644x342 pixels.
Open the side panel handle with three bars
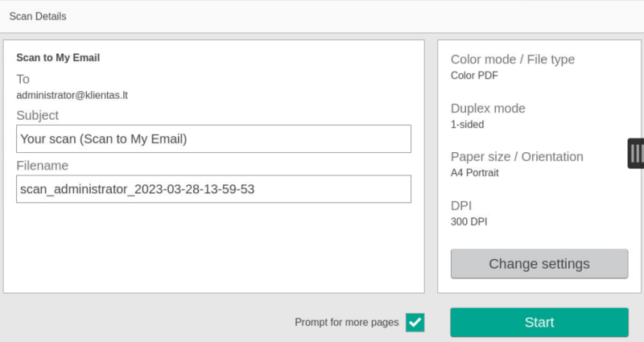click(636, 153)
